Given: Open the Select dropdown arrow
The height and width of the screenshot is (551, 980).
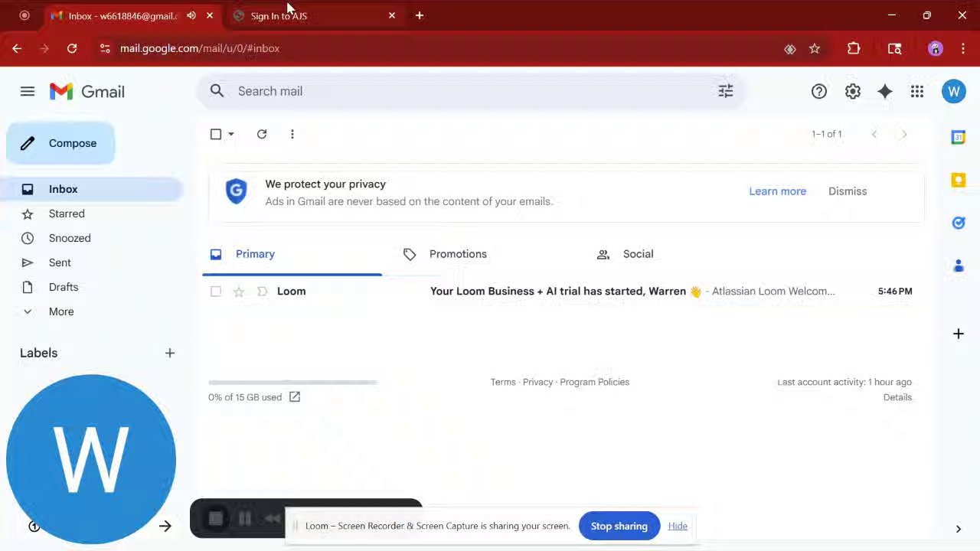Looking at the screenshot, I should 230,134.
